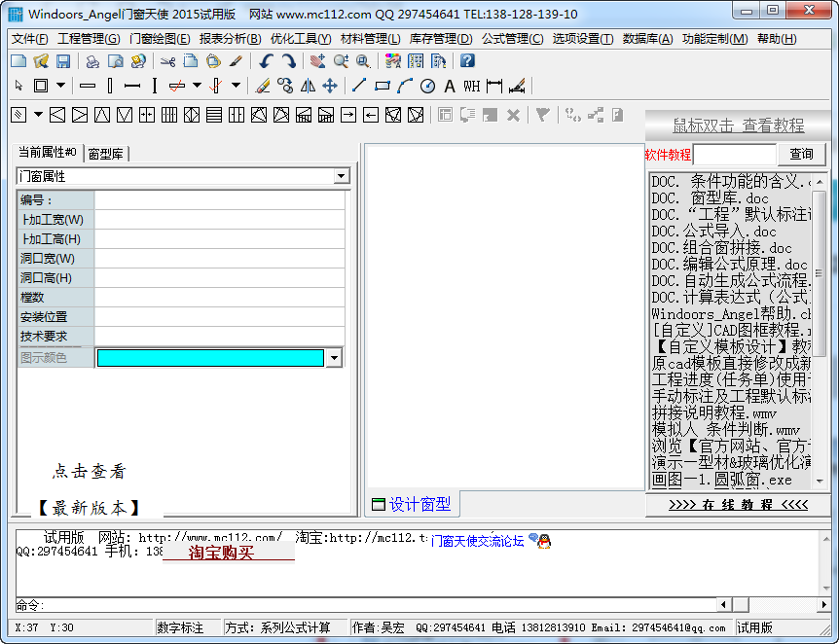Open dropdown arrow beside rectangle frame tool
839x644 pixels.
(60, 86)
